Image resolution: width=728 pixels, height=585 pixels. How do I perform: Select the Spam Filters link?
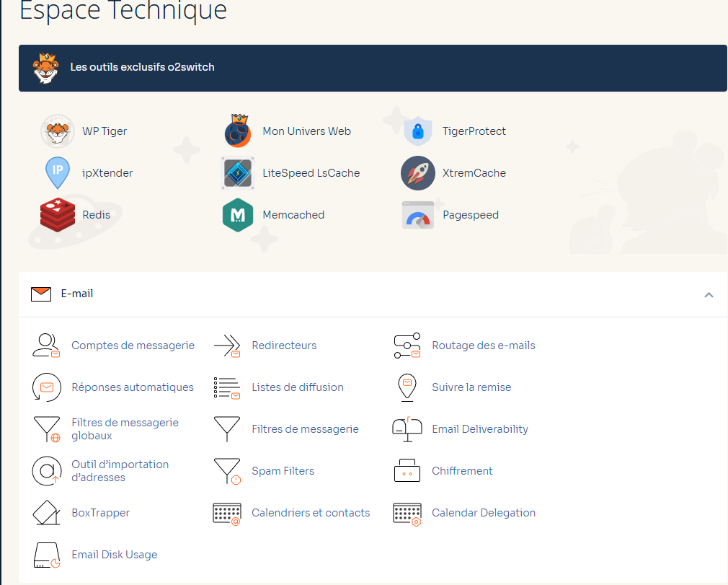coord(283,471)
